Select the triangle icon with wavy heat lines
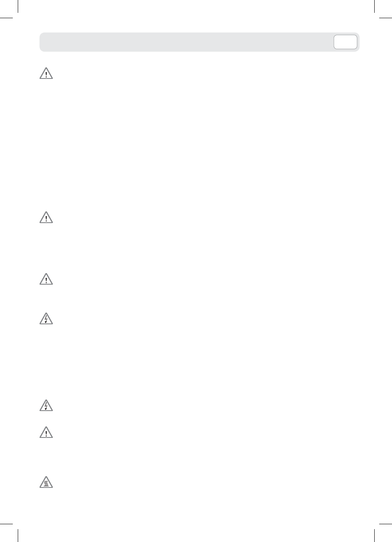Screen dimensions: 392x542 click(46, 483)
